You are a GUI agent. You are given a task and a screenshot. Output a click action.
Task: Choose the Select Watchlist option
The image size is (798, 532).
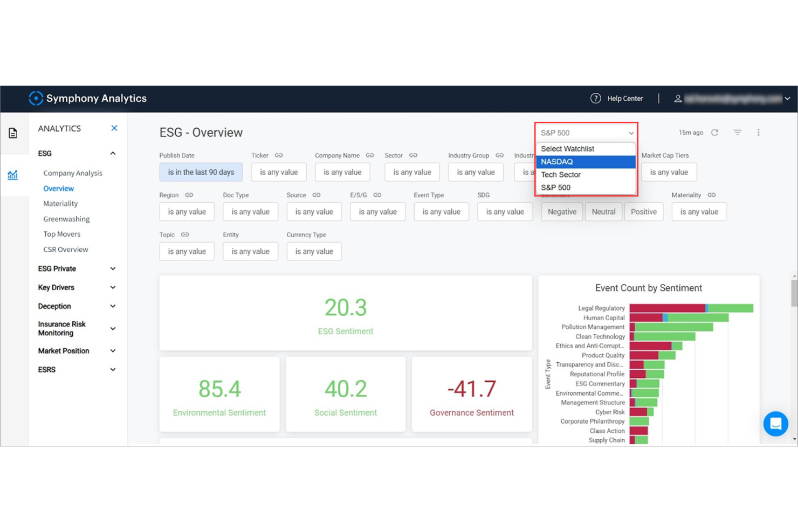coord(586,149)
